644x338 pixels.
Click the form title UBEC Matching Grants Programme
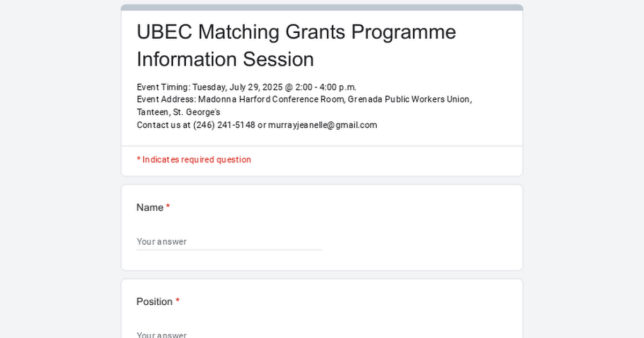click(296, 32)
